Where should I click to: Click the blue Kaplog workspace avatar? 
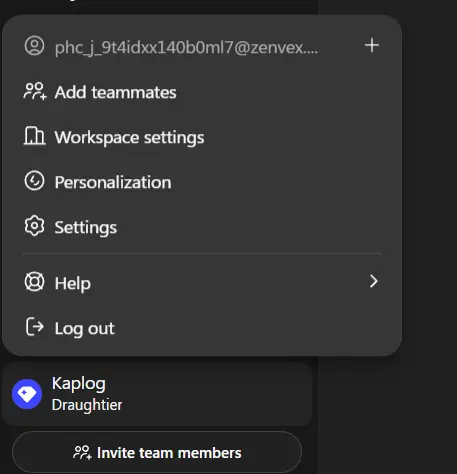coord(27,394)
